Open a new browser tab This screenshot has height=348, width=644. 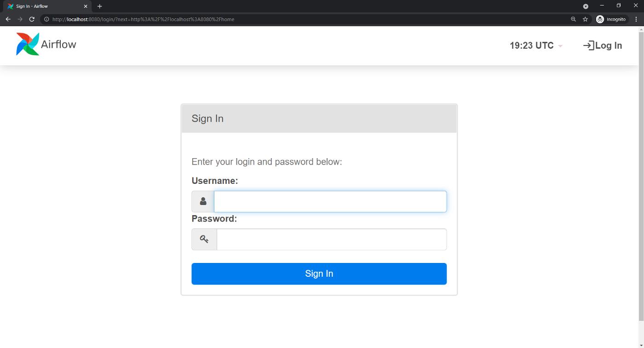point(100,6)
